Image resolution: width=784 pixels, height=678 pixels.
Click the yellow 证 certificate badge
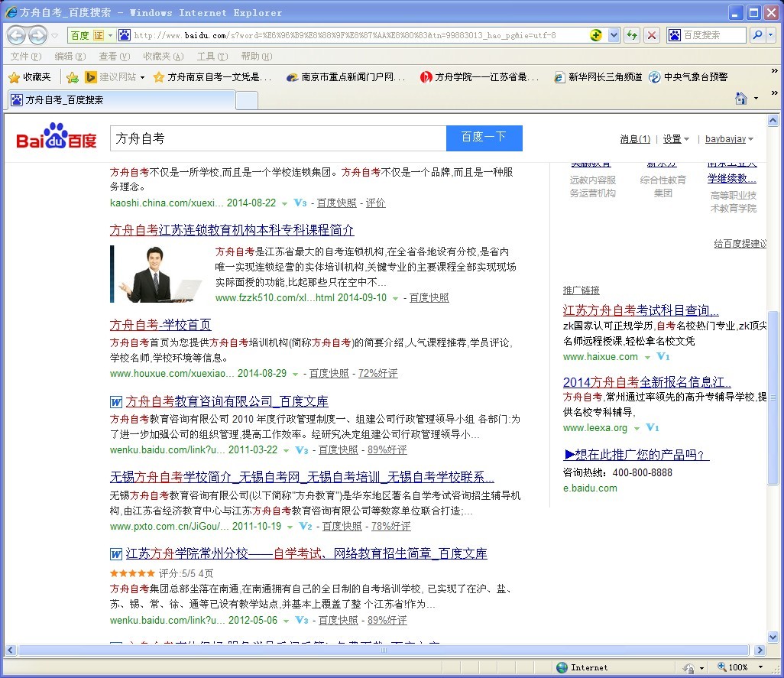coord(99,35)
